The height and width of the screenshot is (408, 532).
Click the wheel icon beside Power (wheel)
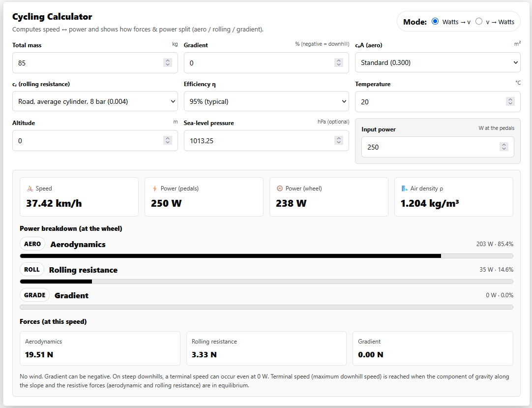coord(280,188)
